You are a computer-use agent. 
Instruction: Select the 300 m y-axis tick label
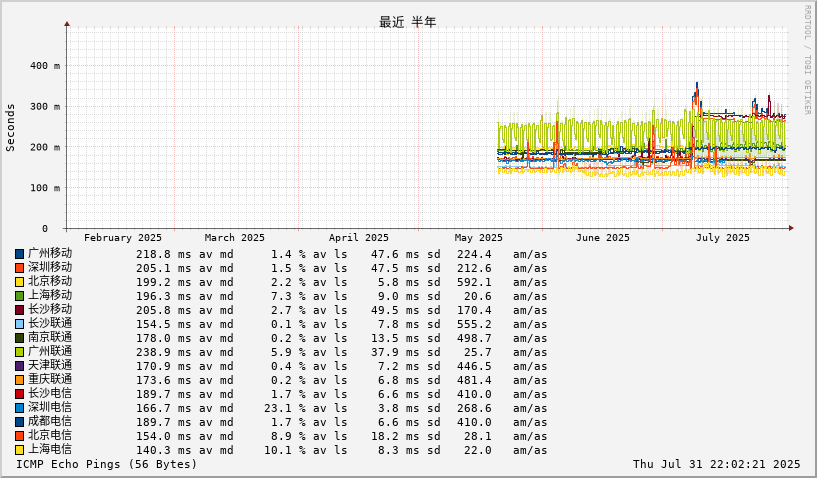click(45, 106)
